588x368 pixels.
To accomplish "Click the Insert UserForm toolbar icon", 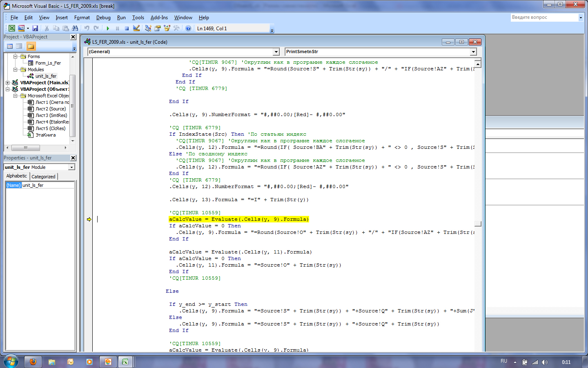I will click(21, 28).
